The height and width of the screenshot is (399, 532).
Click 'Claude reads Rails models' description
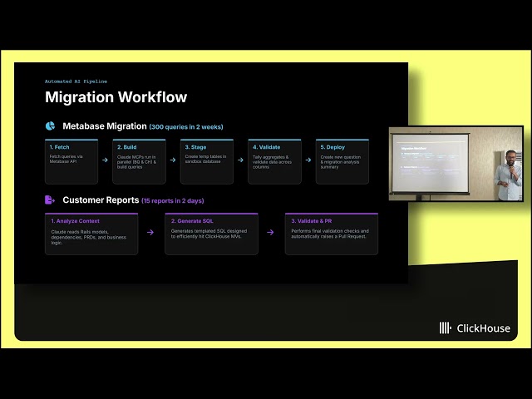(89, 237)
